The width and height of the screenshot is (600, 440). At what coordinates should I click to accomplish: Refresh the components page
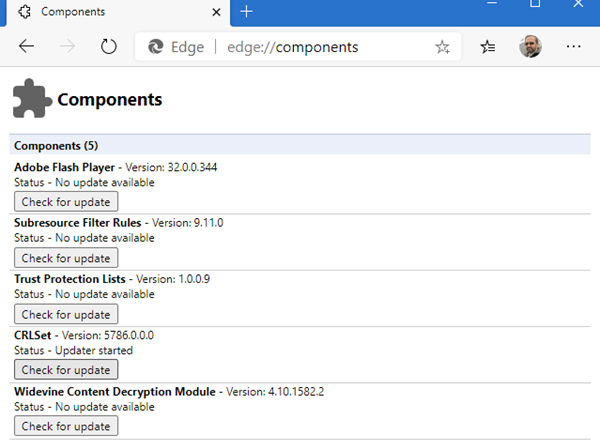pos(109,47)
